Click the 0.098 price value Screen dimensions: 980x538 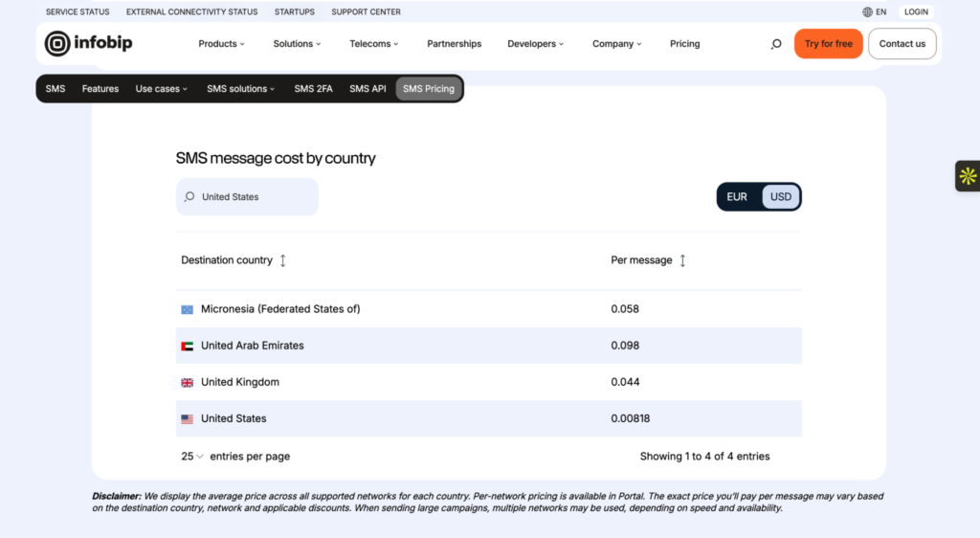coord(625,346)
